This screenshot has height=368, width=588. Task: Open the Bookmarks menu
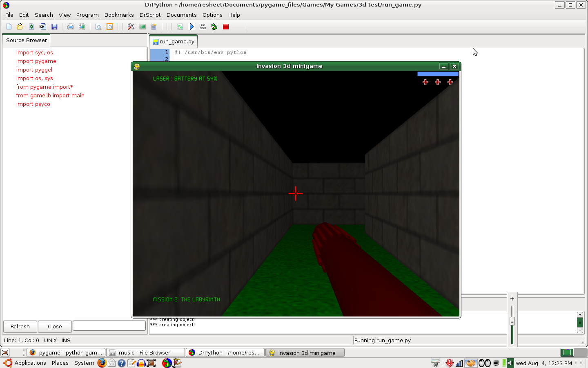pos(119,15)
